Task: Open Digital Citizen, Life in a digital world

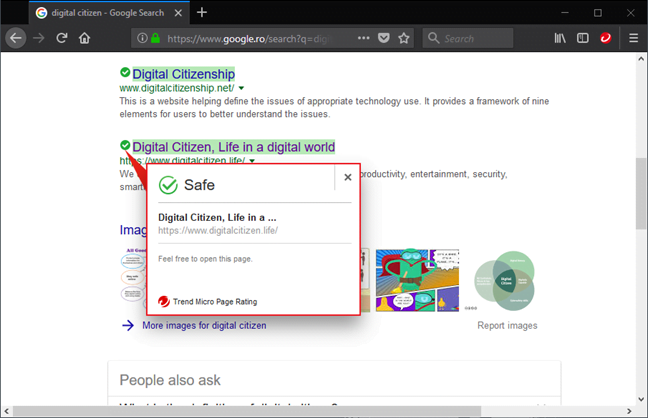Action: (x=233, y=147)
